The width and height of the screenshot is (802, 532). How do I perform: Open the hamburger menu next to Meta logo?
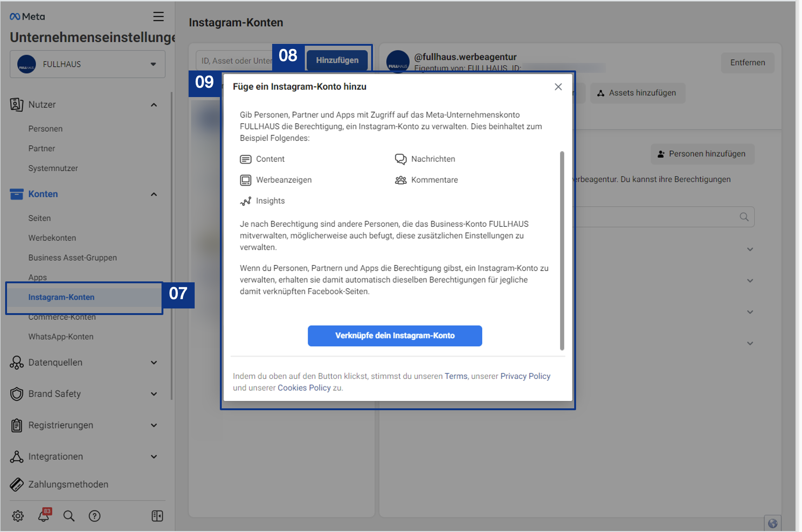click(158, 17)
